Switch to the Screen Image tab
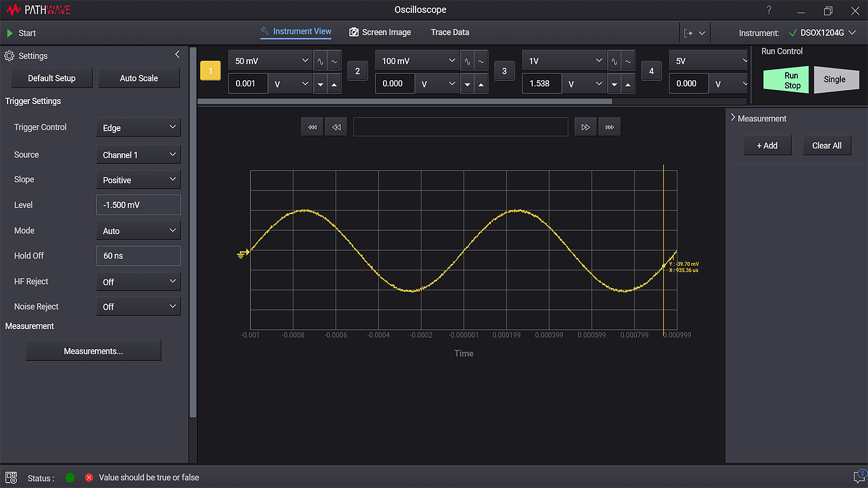868x488 pixels. pyautogui.click(x=380, y=33)
